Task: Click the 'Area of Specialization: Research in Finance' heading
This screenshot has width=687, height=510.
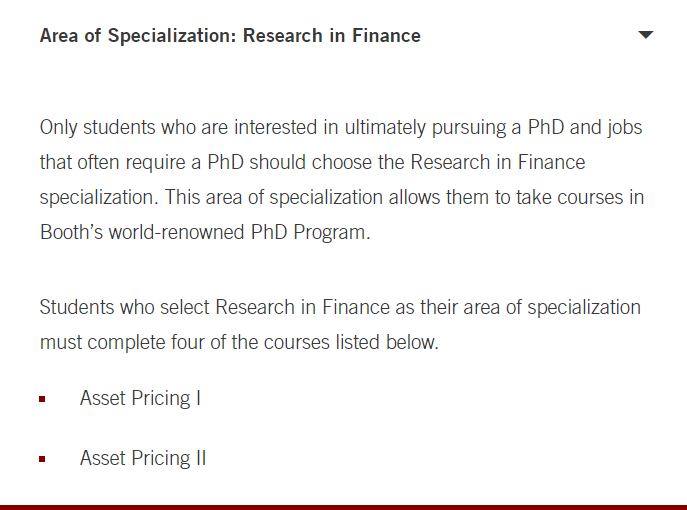Action: (230, 35)
